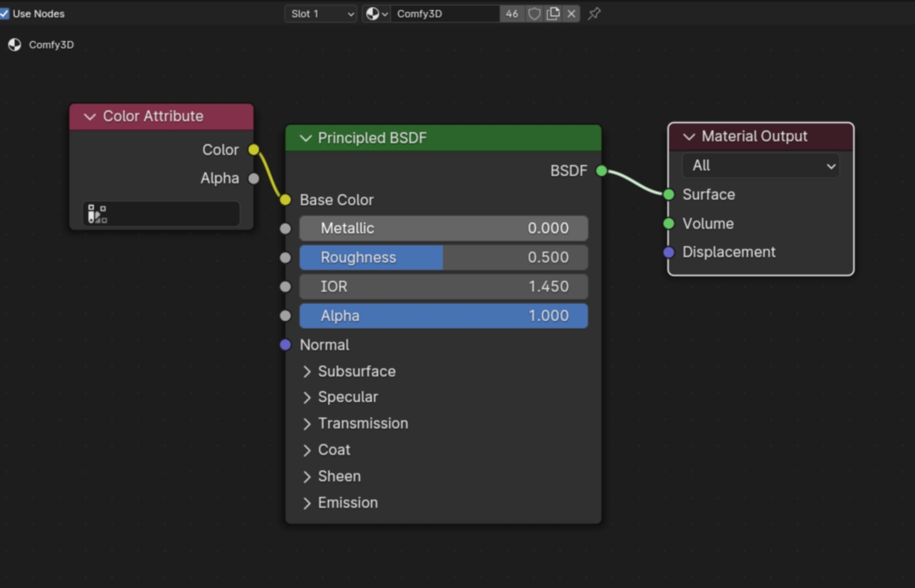Toggle the pin node tree icon
This screenshot has height=588, width=915.
[x=594, y=14]
